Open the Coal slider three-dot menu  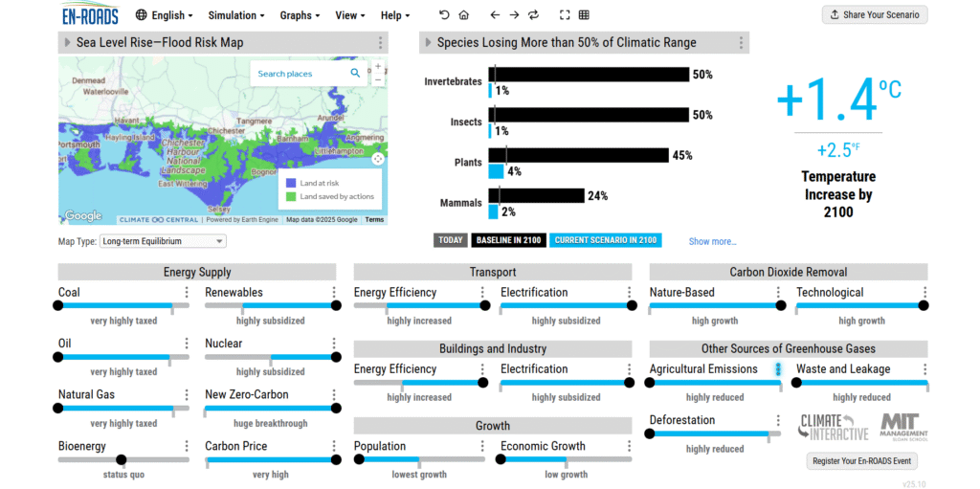pyautogui.click(x=188, y=293)
